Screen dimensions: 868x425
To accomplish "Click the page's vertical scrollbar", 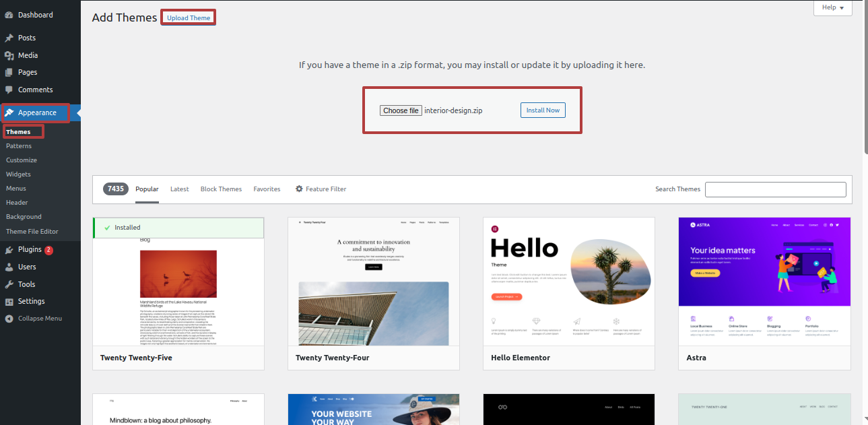I will pyautogui.click(x=865, y=77).
